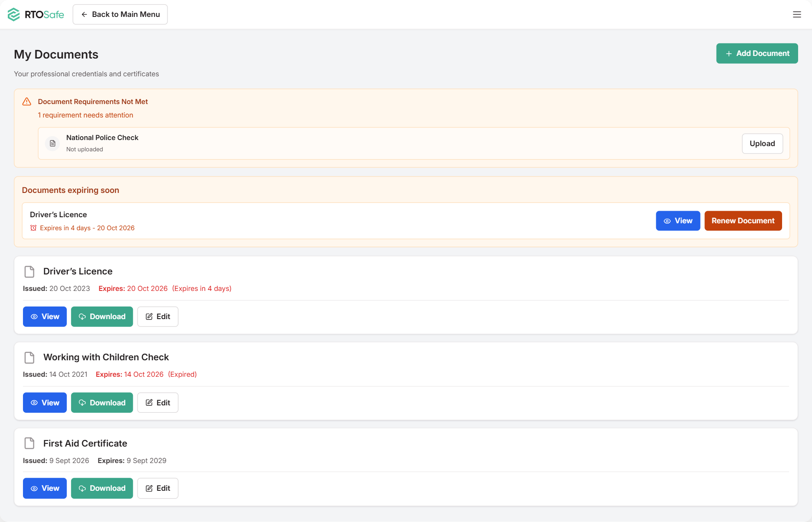Click the National Police Check document icon

pyautogui.click(x=52, y=144)
